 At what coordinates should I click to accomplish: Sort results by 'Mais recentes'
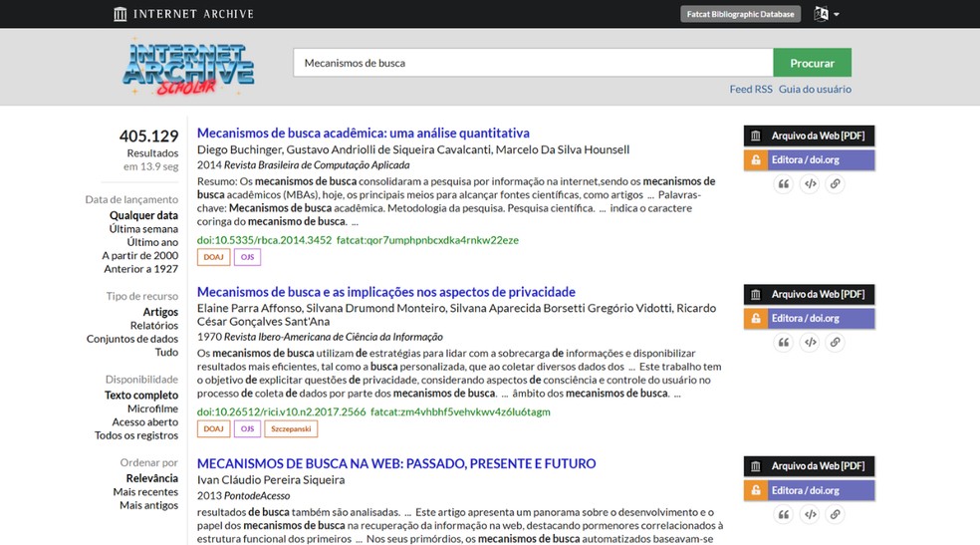tap(145, 492)
